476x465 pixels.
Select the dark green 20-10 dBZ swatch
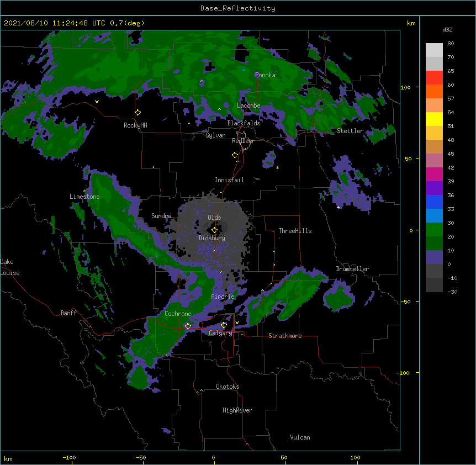434,244
